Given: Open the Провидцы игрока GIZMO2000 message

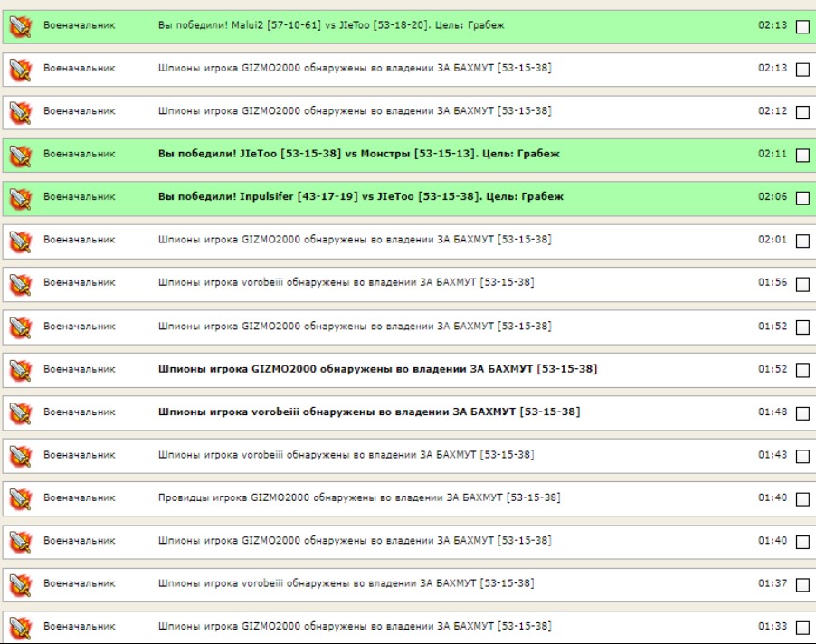Looking at the screenshot, I should [358, 497].
